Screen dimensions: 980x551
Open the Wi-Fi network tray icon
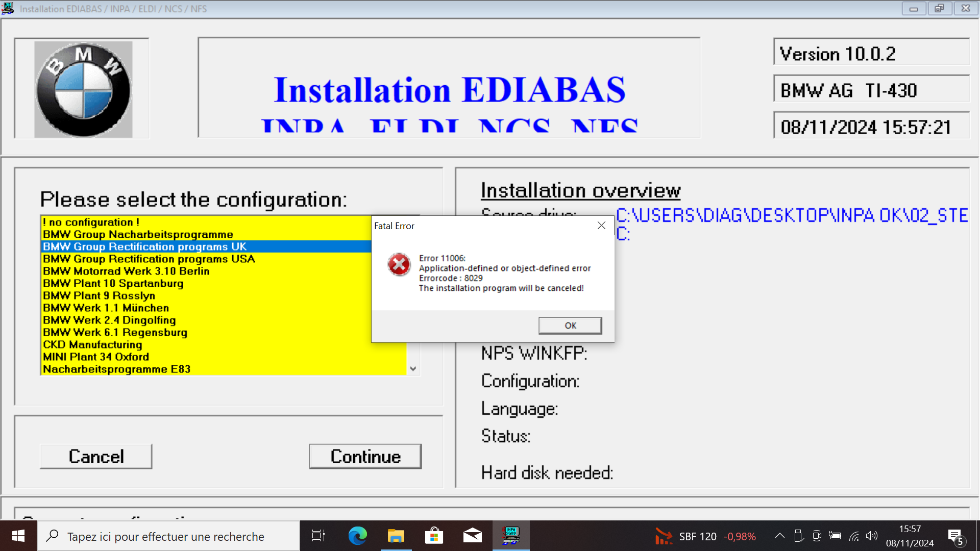tap(854, 536)
